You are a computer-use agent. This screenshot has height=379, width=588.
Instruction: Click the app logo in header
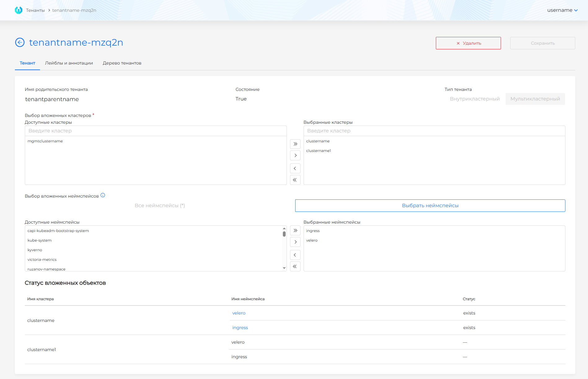click(19, 10)
